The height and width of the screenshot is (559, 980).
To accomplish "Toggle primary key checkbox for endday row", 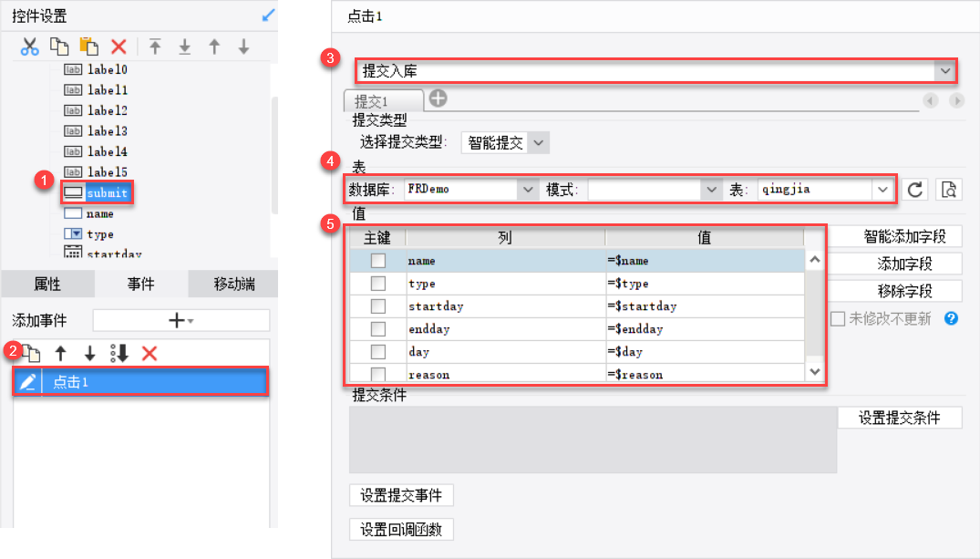I will 378,329.
